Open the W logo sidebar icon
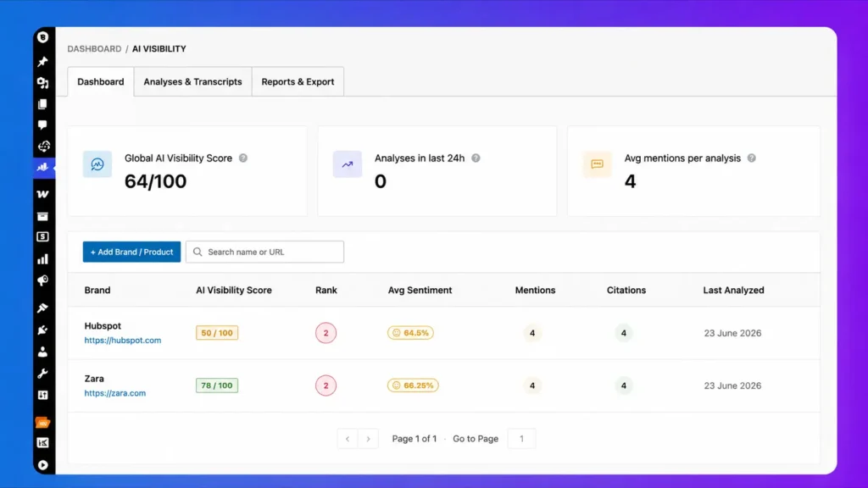868x488 pixels. click(42, 194)
